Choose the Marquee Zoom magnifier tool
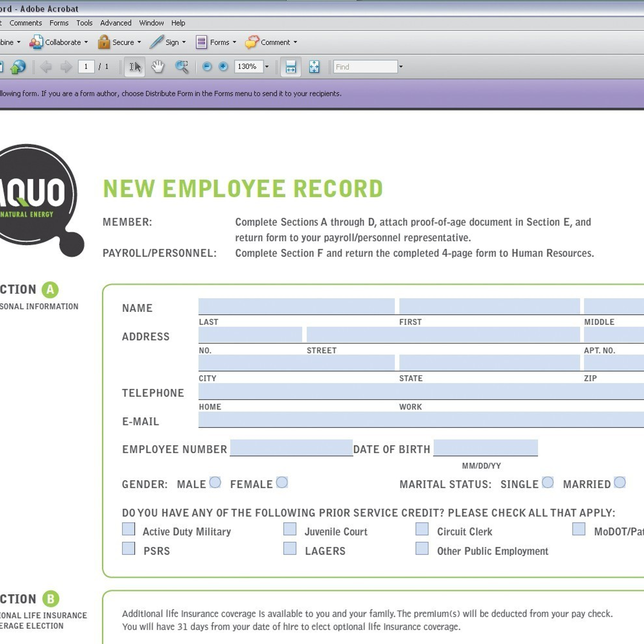The height and width of the screenshot is (644, 644). 182,66
